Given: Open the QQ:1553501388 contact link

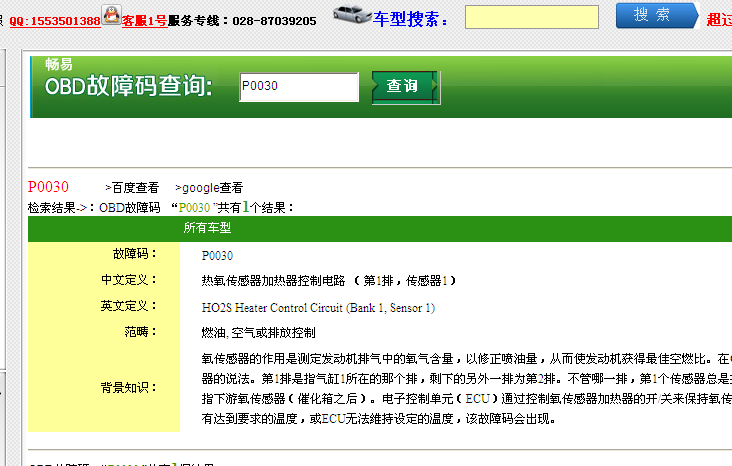Looking at the screenshot, I should tap(55, 21).
